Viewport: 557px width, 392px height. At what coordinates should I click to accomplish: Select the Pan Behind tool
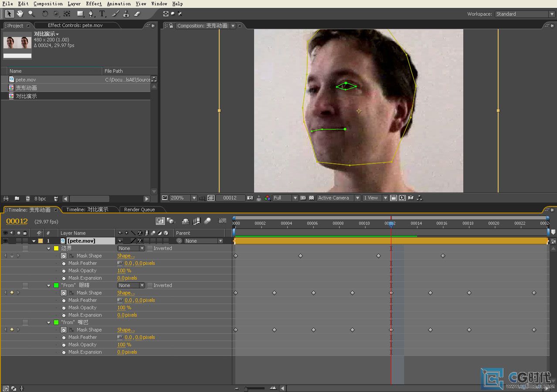(x=67, y=14)
